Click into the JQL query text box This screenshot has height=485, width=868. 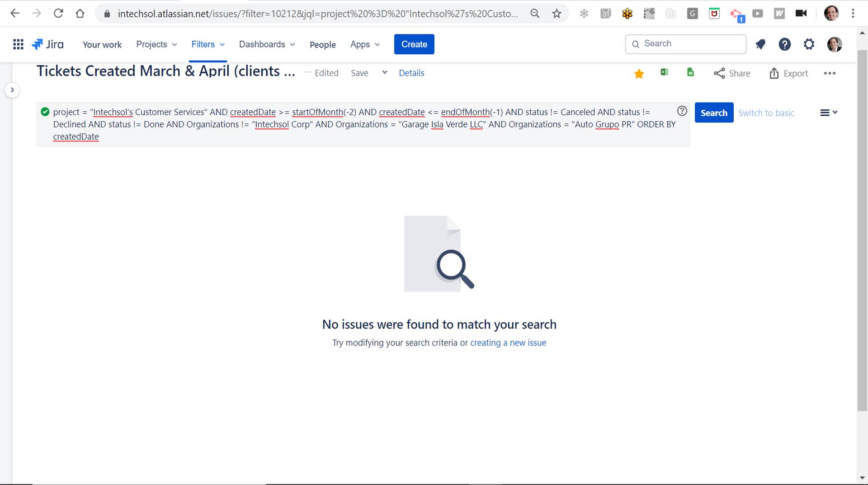click(363, 124)
